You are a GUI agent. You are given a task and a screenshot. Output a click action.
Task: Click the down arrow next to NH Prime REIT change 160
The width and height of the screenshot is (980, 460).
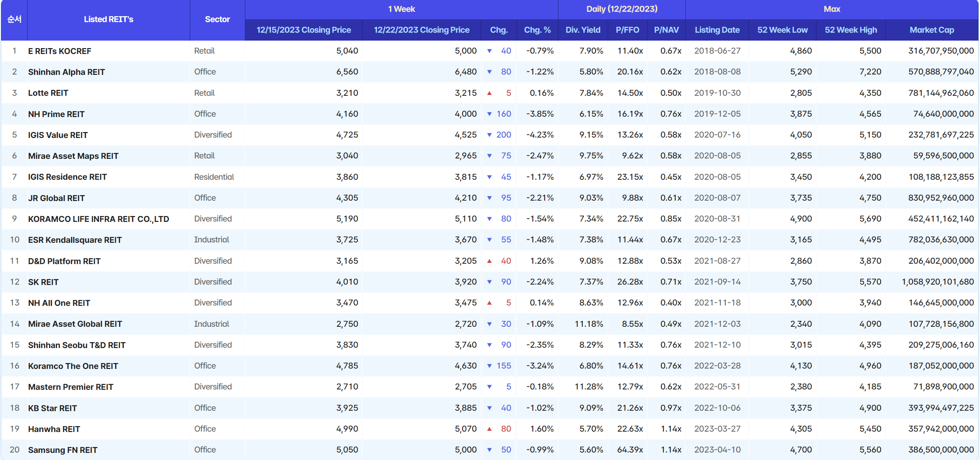(489, 114)
